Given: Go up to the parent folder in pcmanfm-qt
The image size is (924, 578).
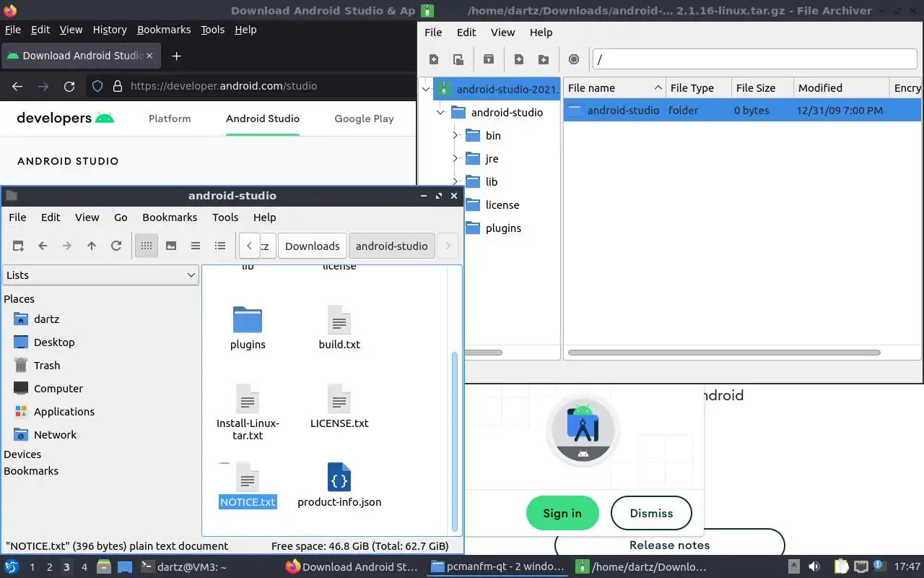Looking at the screenshot, I should [92, 246].
